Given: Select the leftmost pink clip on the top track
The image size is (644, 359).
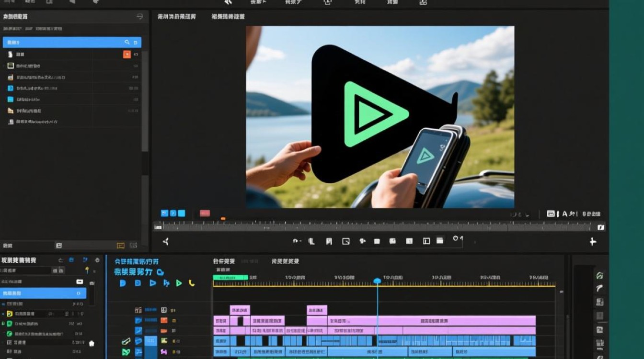Looking at the screenshot, I should pyautogui.click(x=240, y=310).
